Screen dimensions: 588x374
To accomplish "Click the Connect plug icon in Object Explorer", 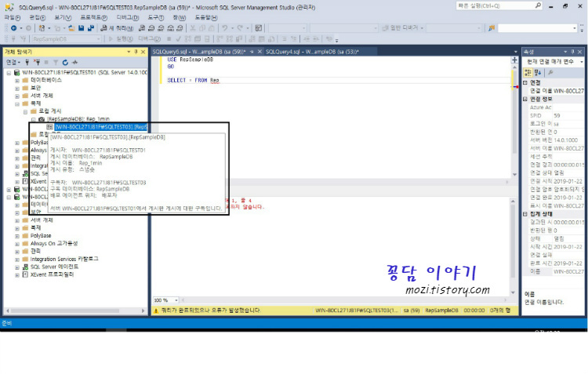I will (27, 62).
